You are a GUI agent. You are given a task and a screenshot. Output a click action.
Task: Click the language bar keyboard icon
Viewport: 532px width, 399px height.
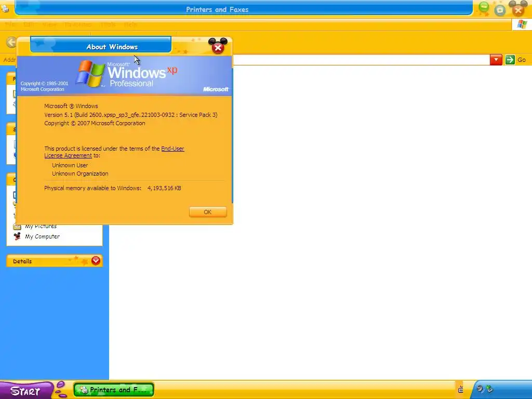(x=460, y=390)
